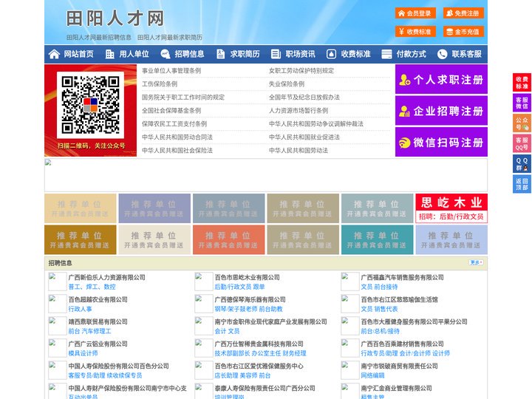
Task: Click the 人力资源市场暂行条例 text
Action: pyautogui.click(x=299, y=111)
